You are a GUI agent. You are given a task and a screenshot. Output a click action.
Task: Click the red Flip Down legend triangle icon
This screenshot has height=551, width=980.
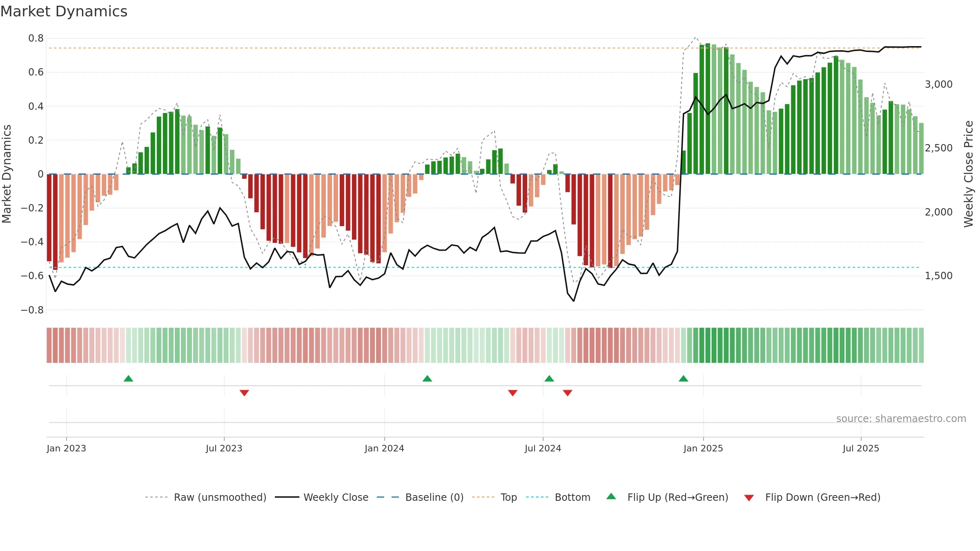point(749,498)
